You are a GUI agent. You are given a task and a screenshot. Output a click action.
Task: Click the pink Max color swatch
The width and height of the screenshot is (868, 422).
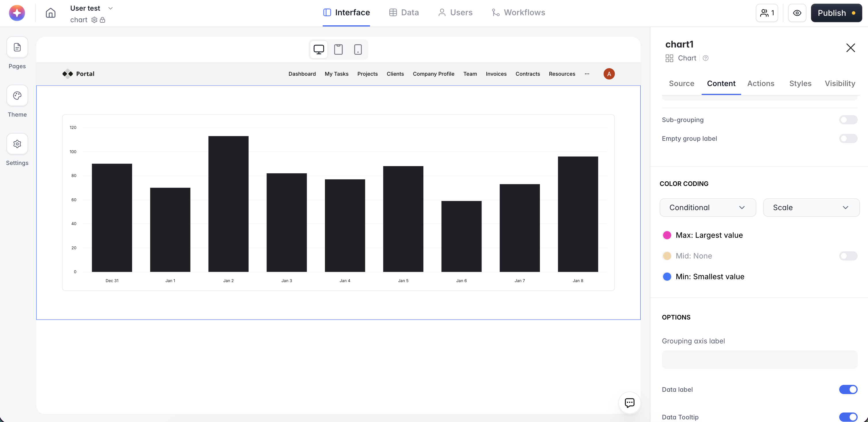[x=667, y=235]
